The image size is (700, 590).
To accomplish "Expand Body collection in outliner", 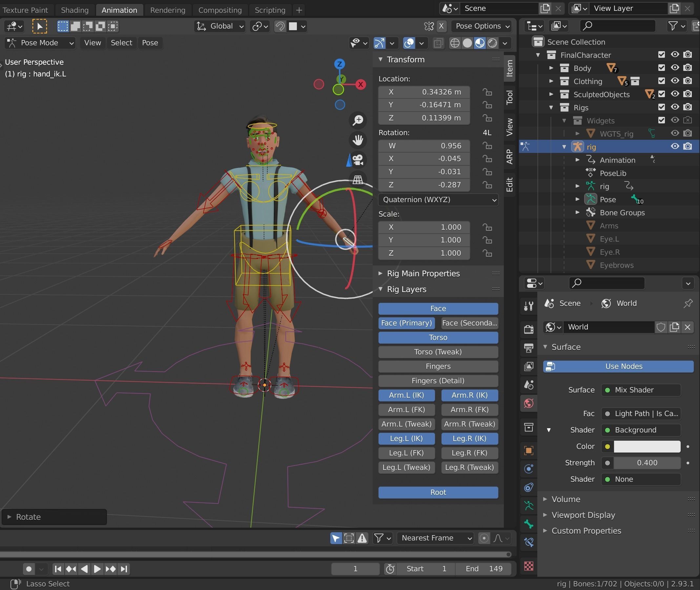I will 551,68.
